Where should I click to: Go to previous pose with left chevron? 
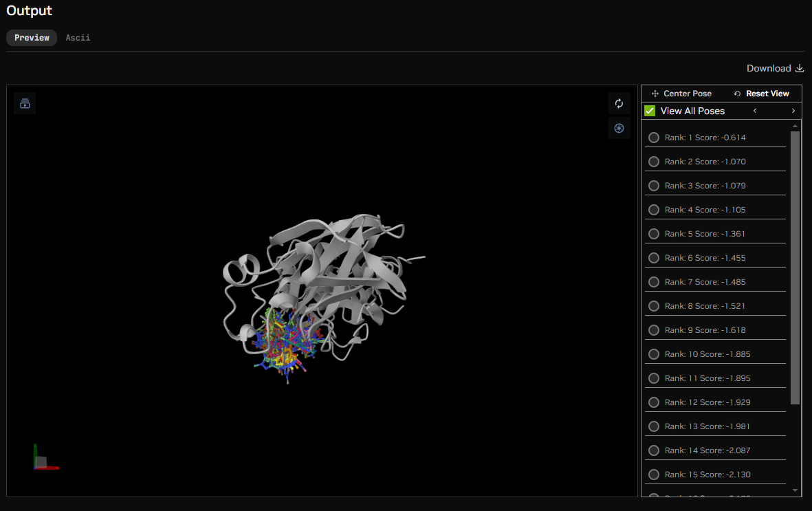click(x=755, y=111)
